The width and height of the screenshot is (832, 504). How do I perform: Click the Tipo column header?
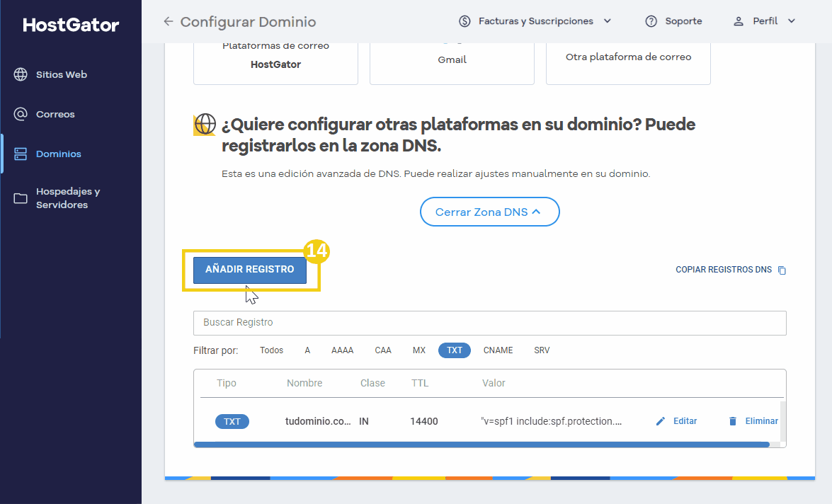(227, 383)
